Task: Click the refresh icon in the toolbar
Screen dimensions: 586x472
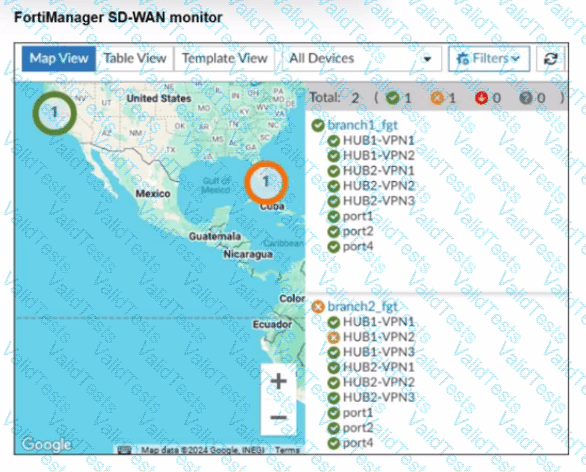Action: coord(551,59)
